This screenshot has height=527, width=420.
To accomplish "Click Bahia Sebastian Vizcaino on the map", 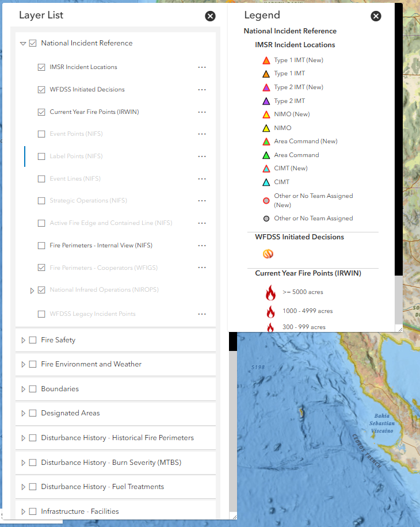I will click(x=382, y=423).
